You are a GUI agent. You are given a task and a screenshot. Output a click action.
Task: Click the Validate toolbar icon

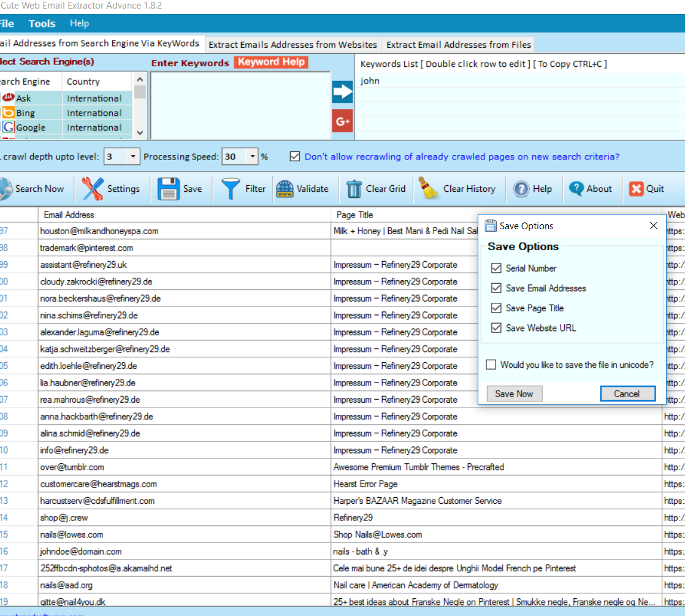[x=286, y=189]
